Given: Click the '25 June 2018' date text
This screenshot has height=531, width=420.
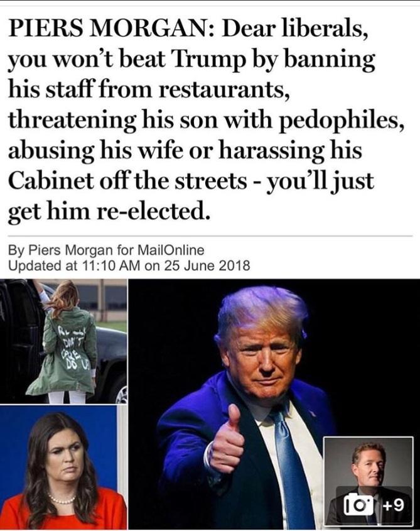Looking at the screenshot, I should pos(207,265).
